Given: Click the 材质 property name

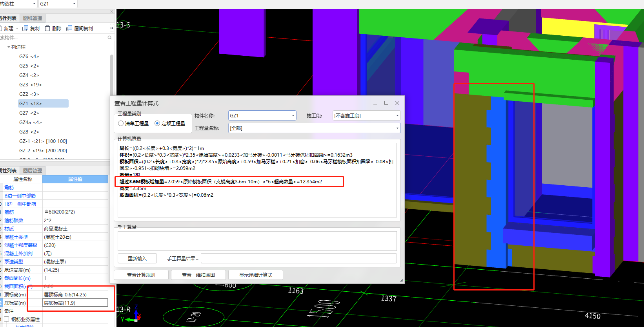Looking at the screenshot, I should pyautogui.click(x=9, y=228).
